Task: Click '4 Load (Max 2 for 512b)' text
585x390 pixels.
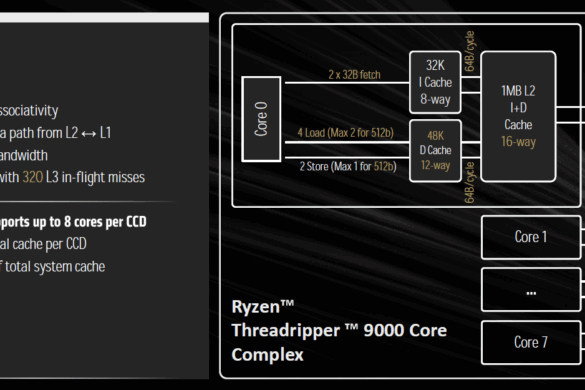Action: (x=345, y=132)
